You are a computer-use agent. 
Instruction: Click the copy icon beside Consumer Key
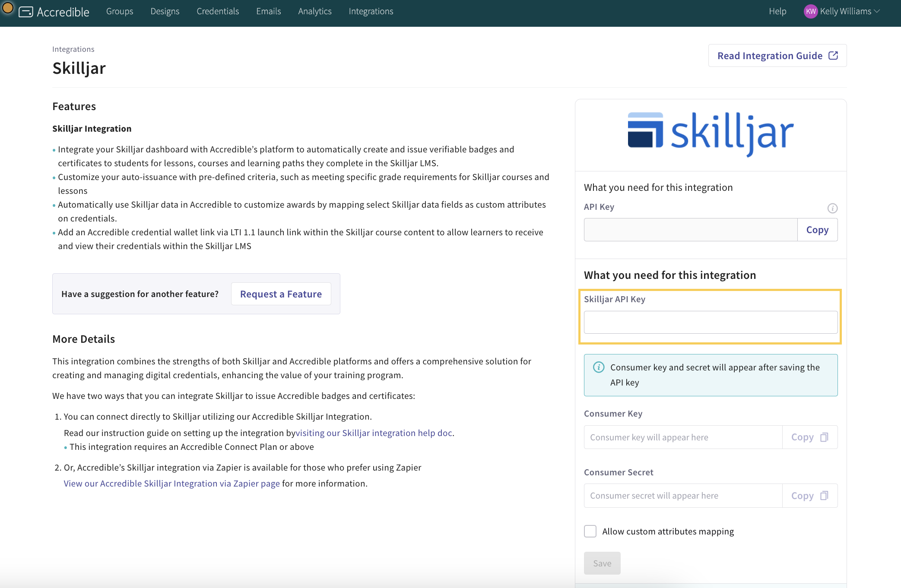point(824,437)
